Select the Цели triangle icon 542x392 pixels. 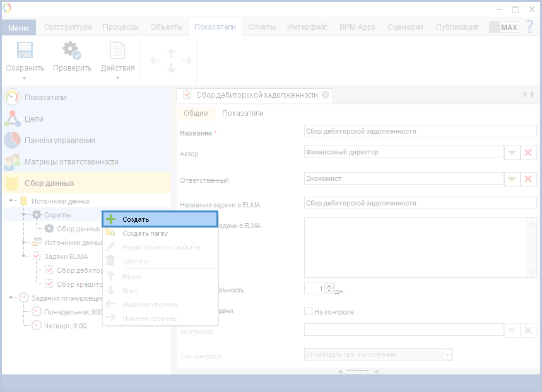tap(12, 119)
